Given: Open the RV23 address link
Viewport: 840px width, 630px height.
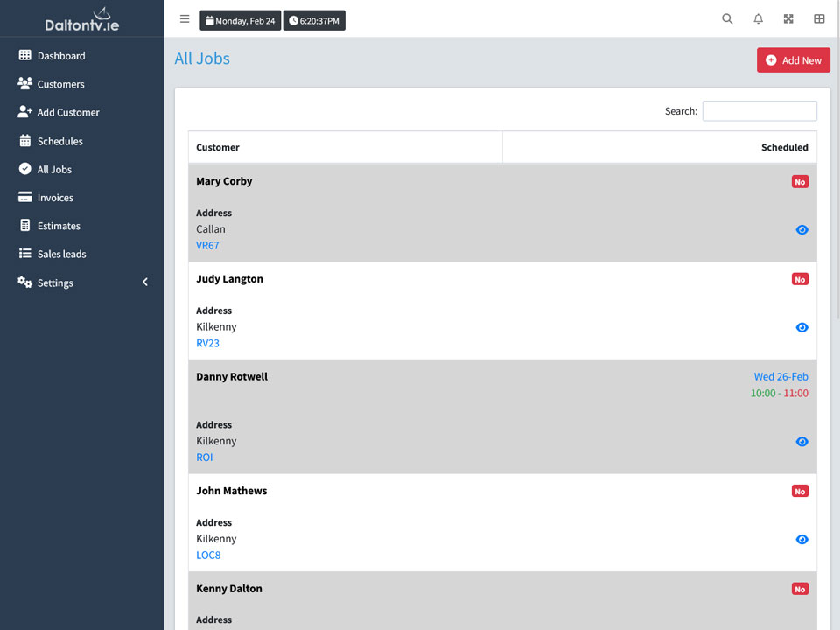Looking at the screenshot, I should tap(207, 343).
